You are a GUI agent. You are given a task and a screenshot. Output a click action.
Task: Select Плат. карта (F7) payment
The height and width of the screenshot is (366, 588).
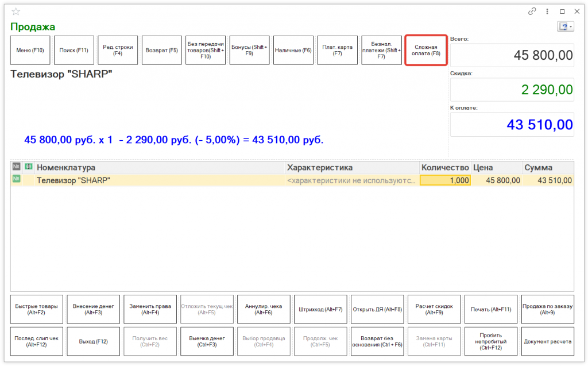(x=337, y=51)
